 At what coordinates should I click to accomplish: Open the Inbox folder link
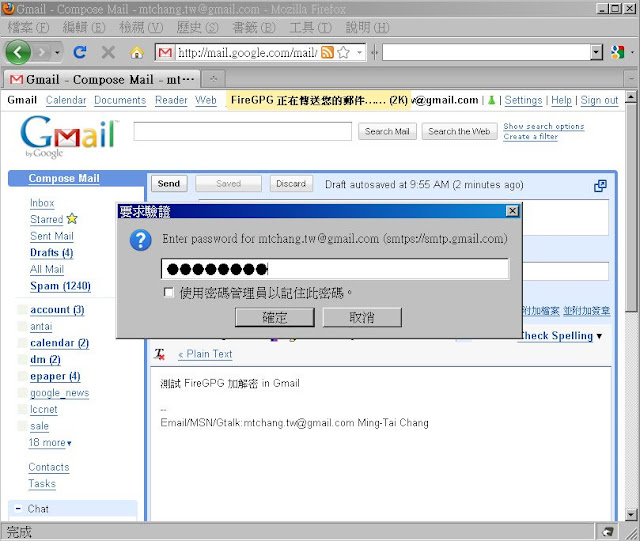(x=42, y=203)
